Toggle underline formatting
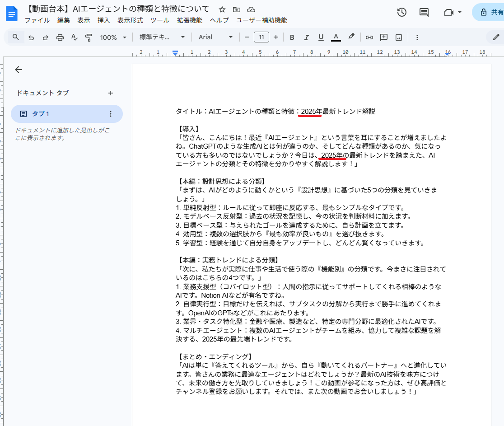 click(x=321, y=37)
